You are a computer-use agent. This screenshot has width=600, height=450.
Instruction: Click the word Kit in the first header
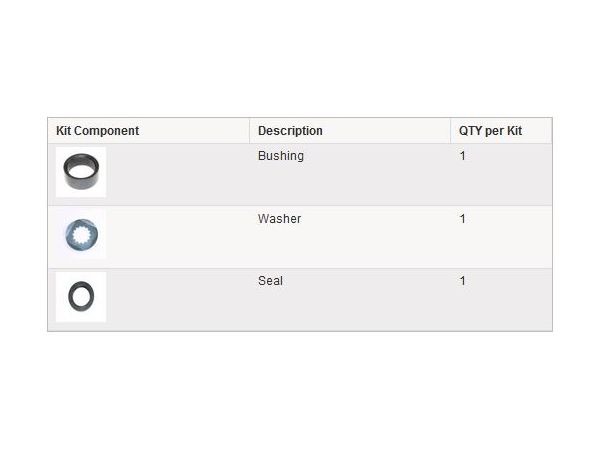(x=64, y=131)
